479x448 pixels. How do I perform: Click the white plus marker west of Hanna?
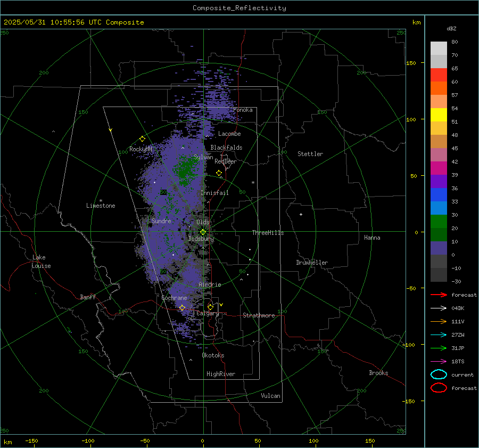[301, 214]
